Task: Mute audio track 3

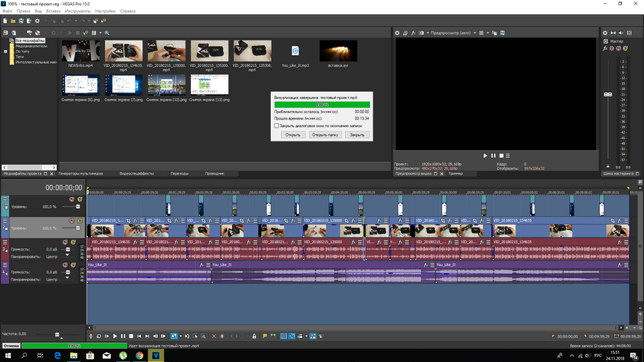Action: (x=64, y=242)
